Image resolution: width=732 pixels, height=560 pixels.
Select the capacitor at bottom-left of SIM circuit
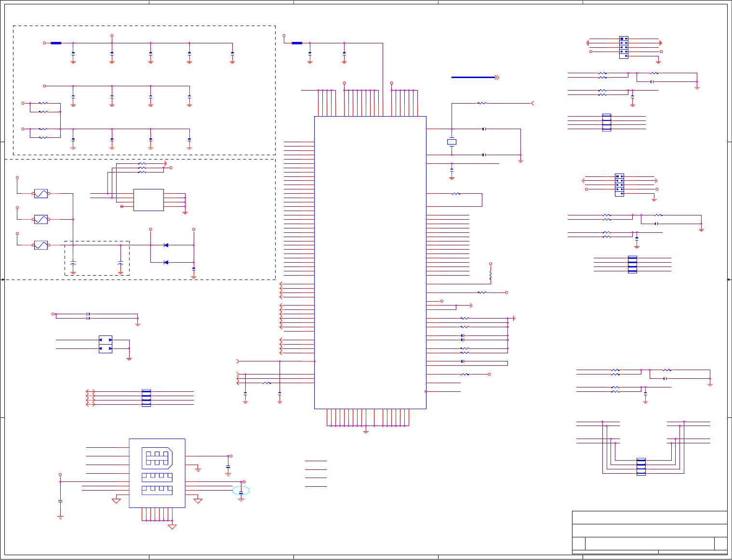point(60,501)
